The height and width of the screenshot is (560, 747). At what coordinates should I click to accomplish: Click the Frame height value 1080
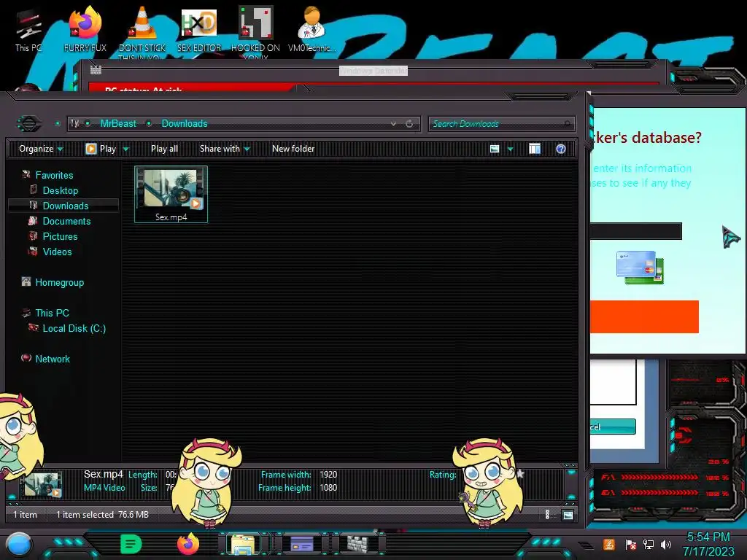click(x=328, y=488)
